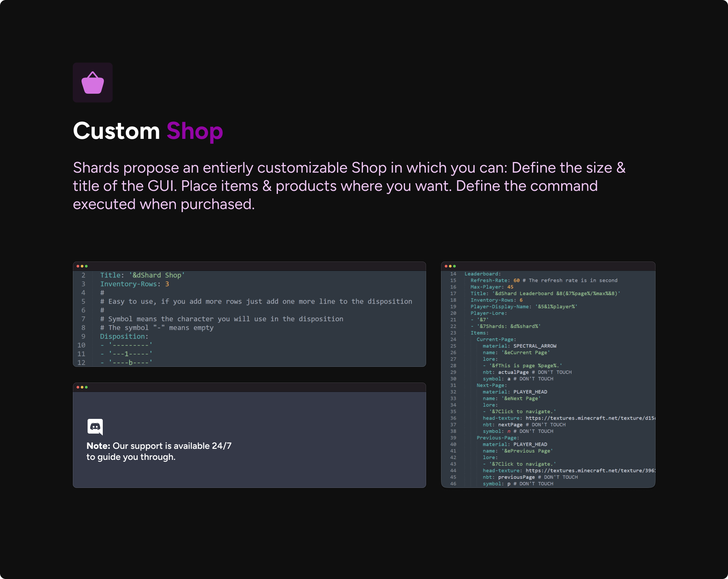The height and width of the screenshot is (579, 728).
Task: Click the 'material: SPECTRAL_ARROW' code line
Action: [519, 346]
